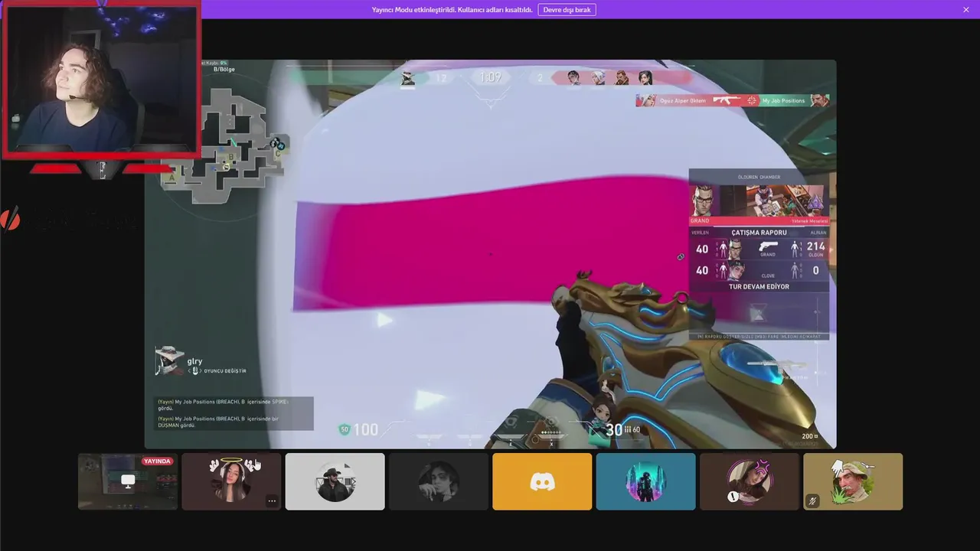Screen dimensions: 980x551
Task: Click the first enemy agent portrait after score 2
Action: pos(573,78)
